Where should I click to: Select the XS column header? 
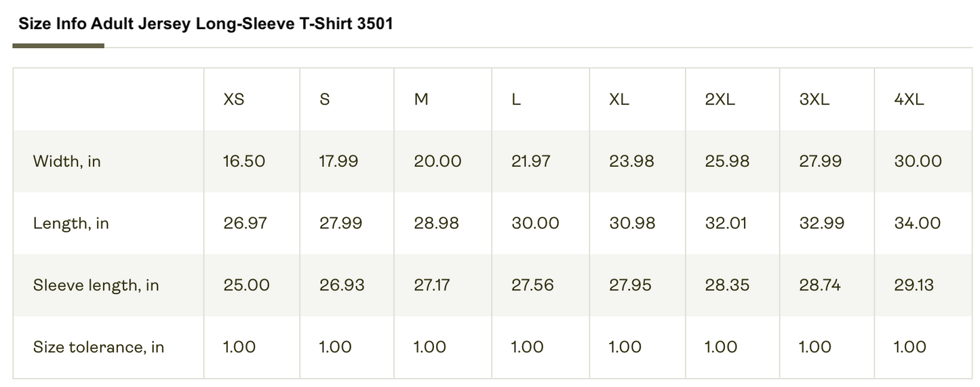click(234, 100)
